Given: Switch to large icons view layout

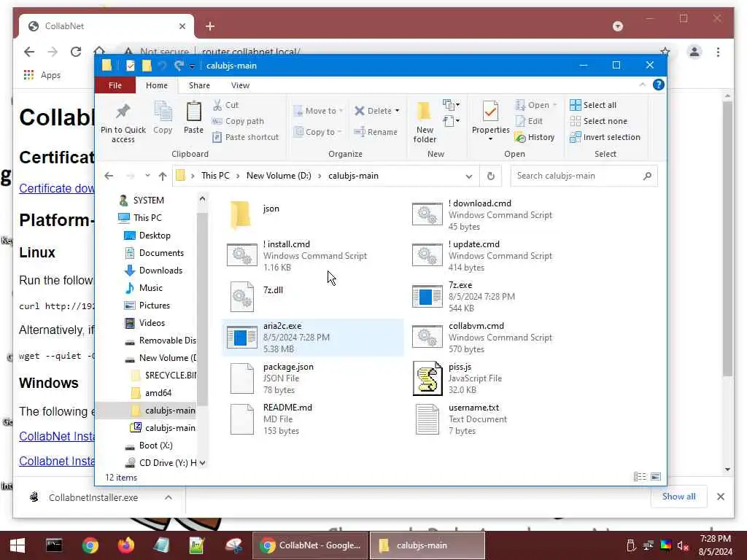Looking at the screenshot, I should click(656, 477).
